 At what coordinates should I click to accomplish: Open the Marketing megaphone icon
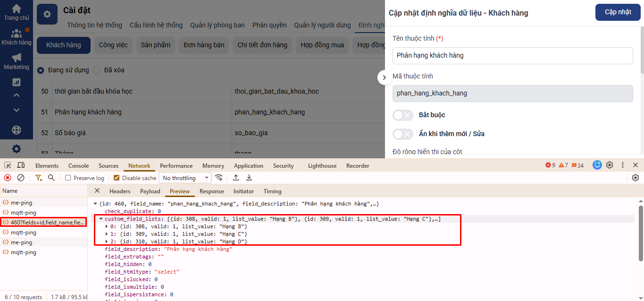(17, 58)
